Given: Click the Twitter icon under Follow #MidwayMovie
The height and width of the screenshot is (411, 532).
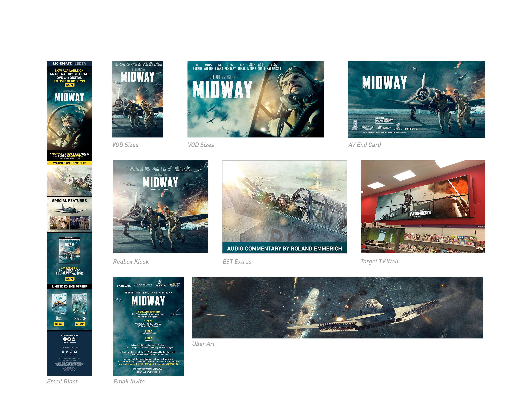Looking at the screenshot, I should [69, 339].
